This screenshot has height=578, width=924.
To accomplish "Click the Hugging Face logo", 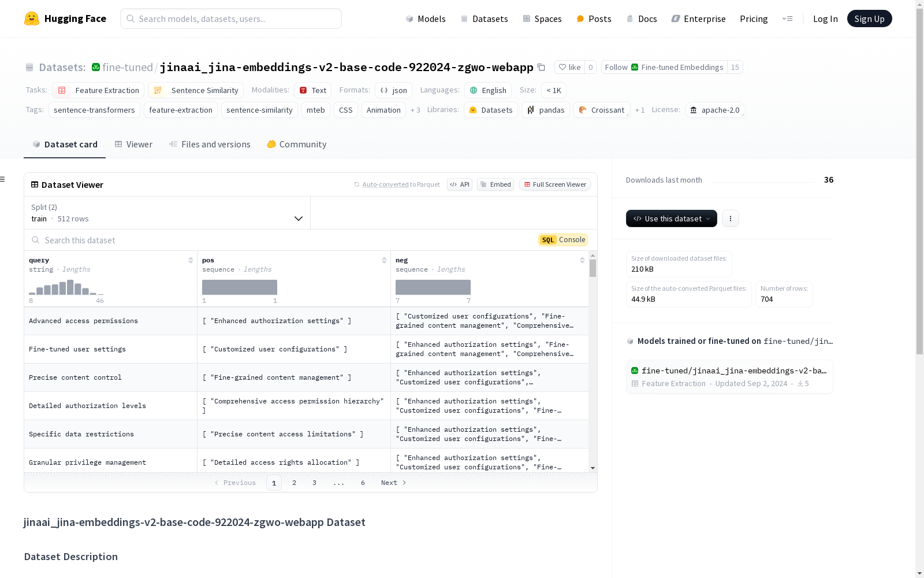I will pos(65,18).
